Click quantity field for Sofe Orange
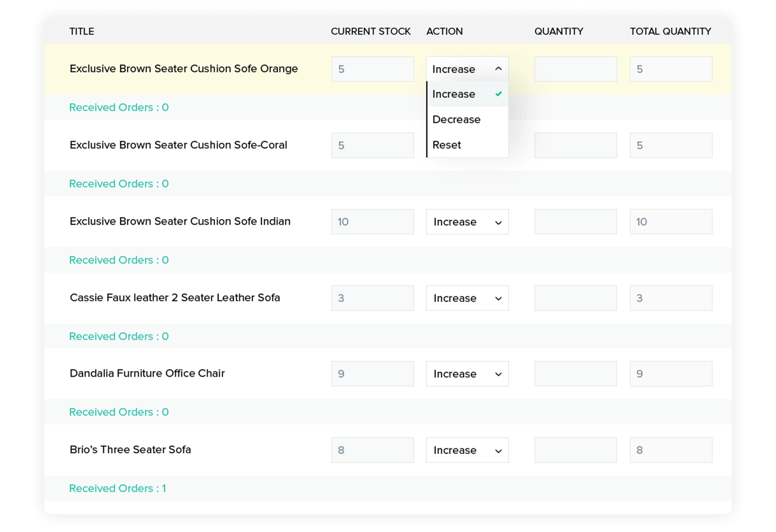The height and width of the screenshot is (532, 776). click(x=575, y=69)
